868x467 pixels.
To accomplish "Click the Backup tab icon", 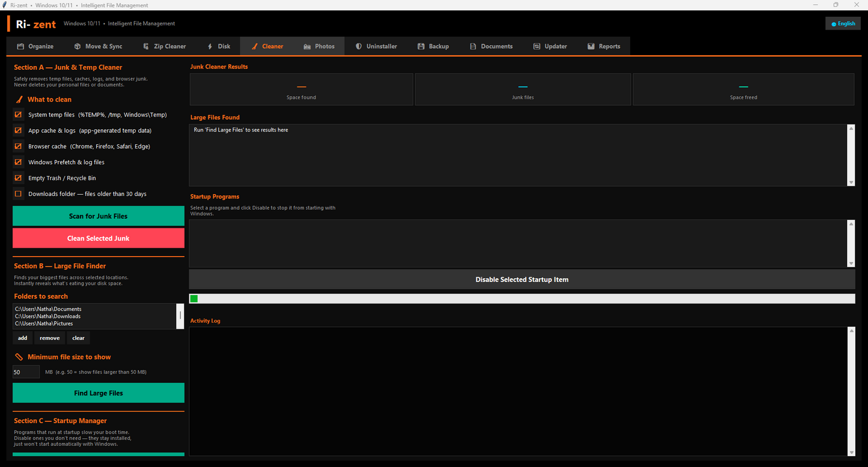I will coord(421,46).
